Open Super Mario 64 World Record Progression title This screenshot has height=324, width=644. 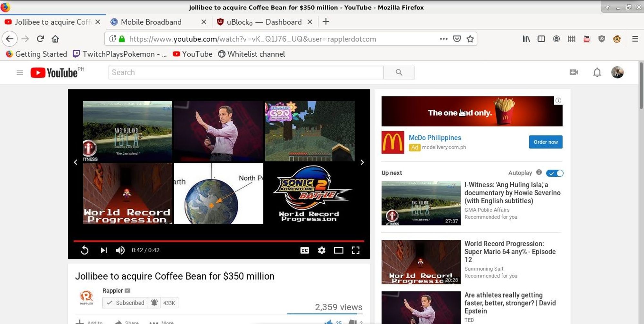(510, 252)
